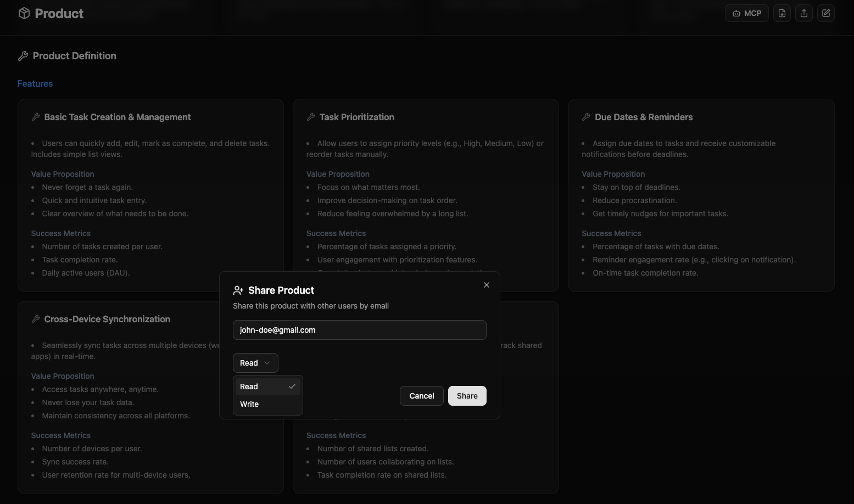Click the wrench icon on Task Prioritization card
Viewport: 854px width, 504px height.
[x=311, y=116]
